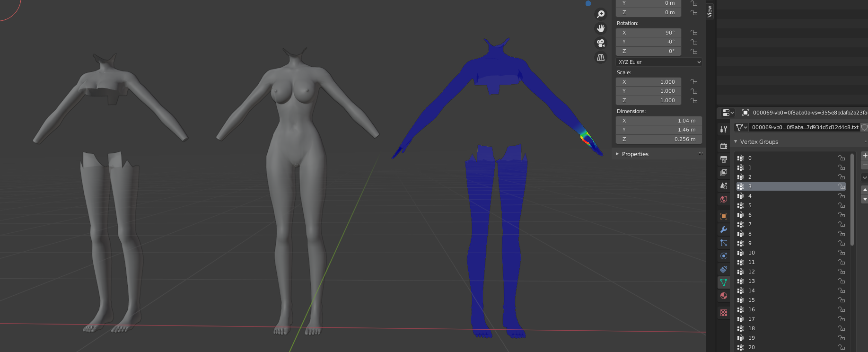Open vertex group specials chevron menu
This screenshot has width=868, height=352.
[x=865, y=177]
